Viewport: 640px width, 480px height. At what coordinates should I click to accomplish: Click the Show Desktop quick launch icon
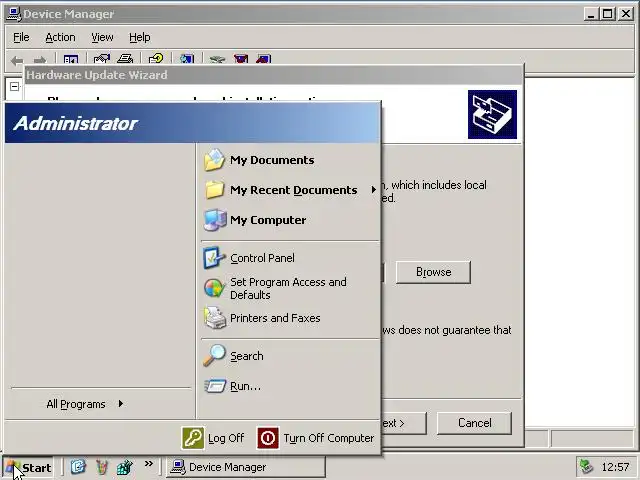78,467
